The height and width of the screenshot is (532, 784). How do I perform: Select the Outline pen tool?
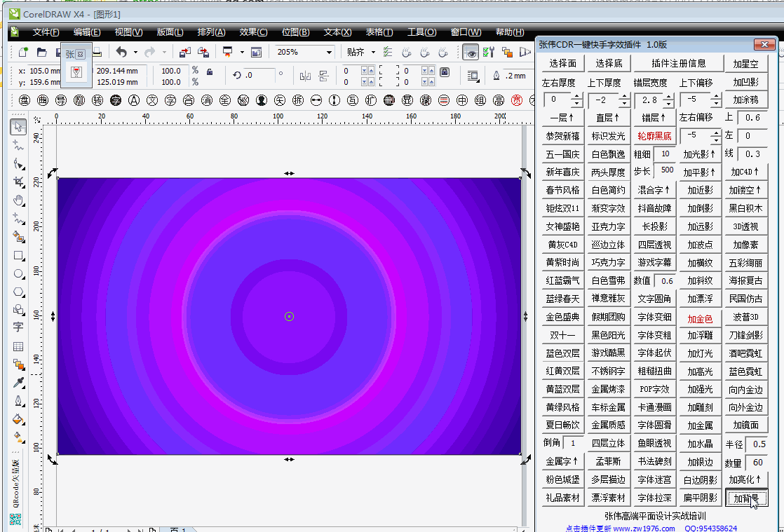[x=18, y=401]
